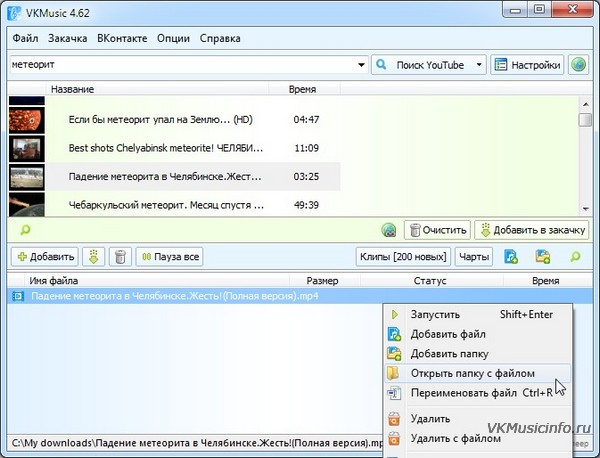Sort results by Название column header
The image size is (600, 458).
coord(157,89)
